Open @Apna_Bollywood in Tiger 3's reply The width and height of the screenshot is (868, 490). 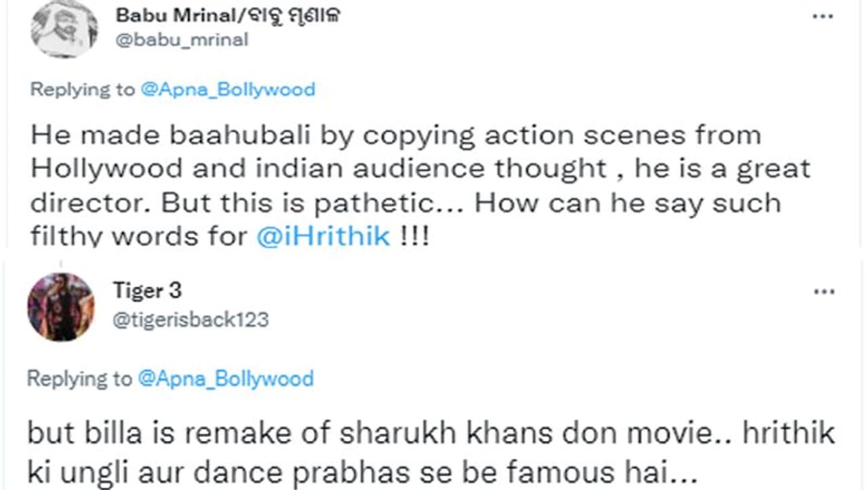point(225,379)
